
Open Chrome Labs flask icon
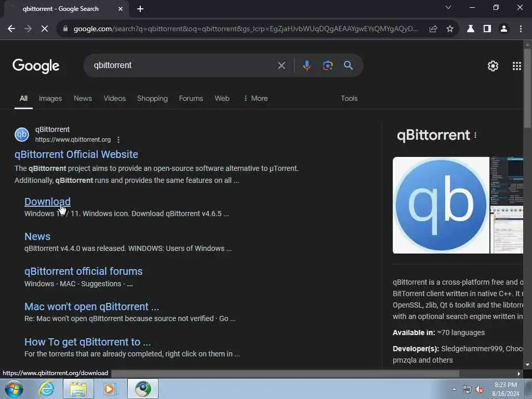click(471, 29)
